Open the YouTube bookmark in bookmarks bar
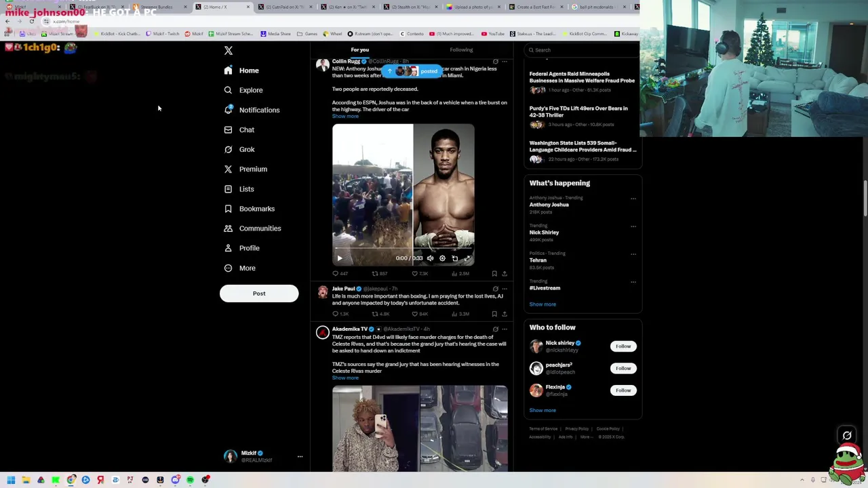868x488 pixels. coord(493,34)
